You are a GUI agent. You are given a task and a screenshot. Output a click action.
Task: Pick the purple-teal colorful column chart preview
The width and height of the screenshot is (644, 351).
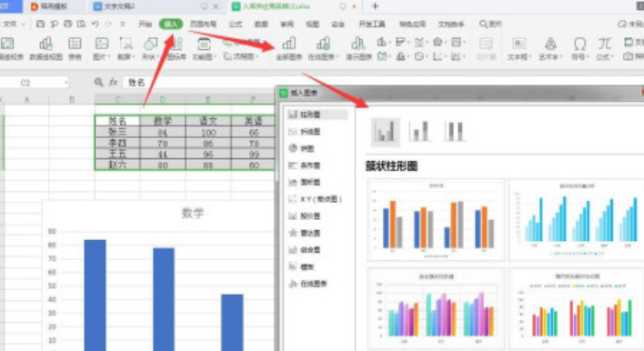pos(437,309)
